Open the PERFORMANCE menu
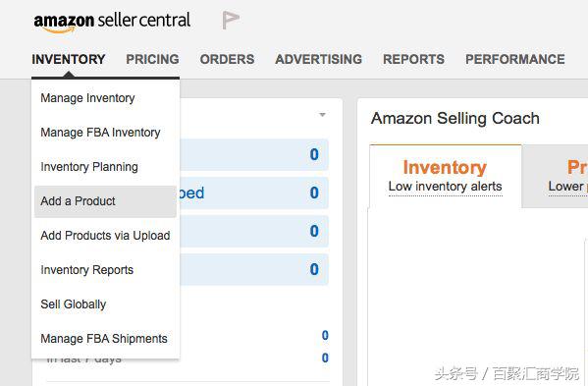The image size is (588, 386). pyautogui.click(x=515, y=59)
